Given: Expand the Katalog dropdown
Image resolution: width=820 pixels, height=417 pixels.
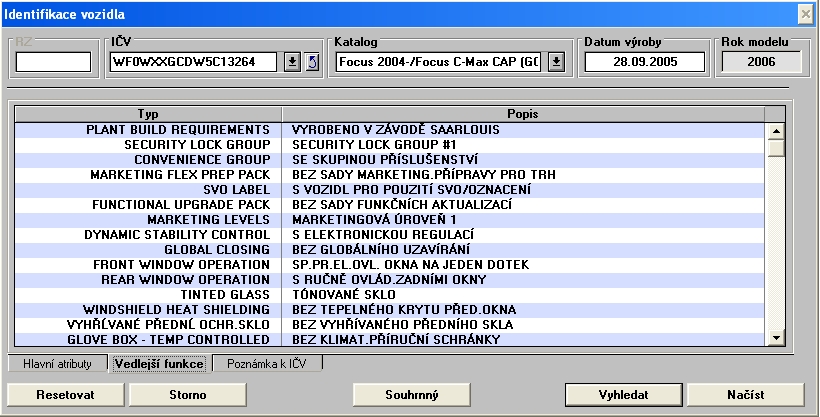Looking at the screenshot, I should point(557,62).
